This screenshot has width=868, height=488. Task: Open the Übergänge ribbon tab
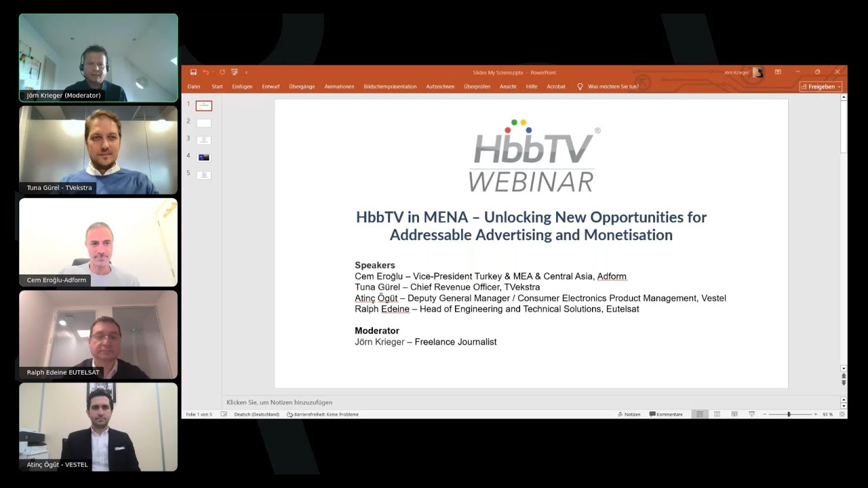[302, 87]
